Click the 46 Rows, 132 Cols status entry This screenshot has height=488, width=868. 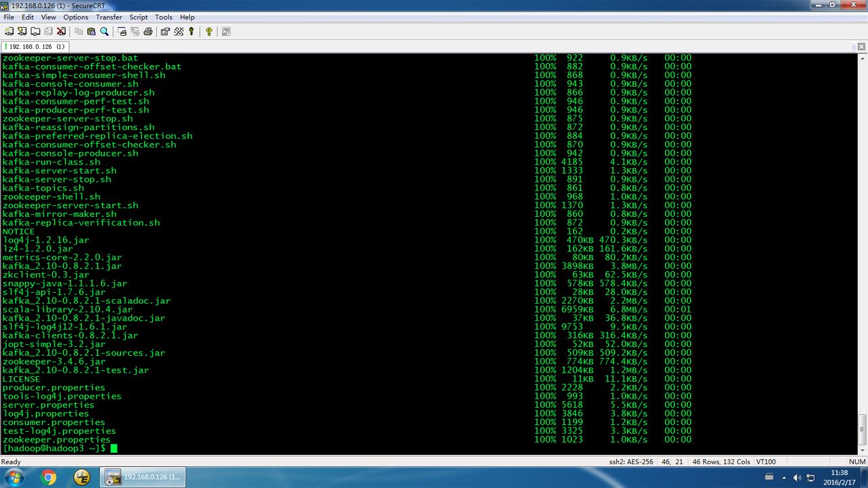pos(720,462)
